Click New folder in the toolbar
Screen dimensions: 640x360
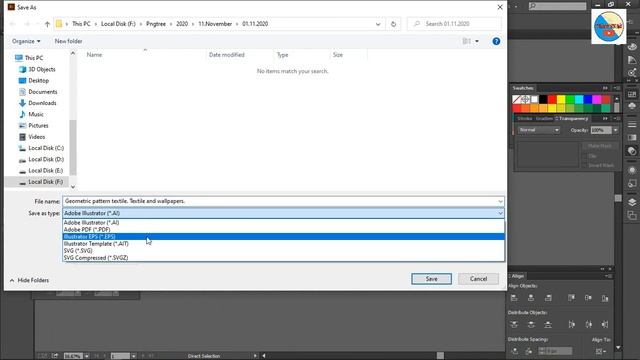68,41
